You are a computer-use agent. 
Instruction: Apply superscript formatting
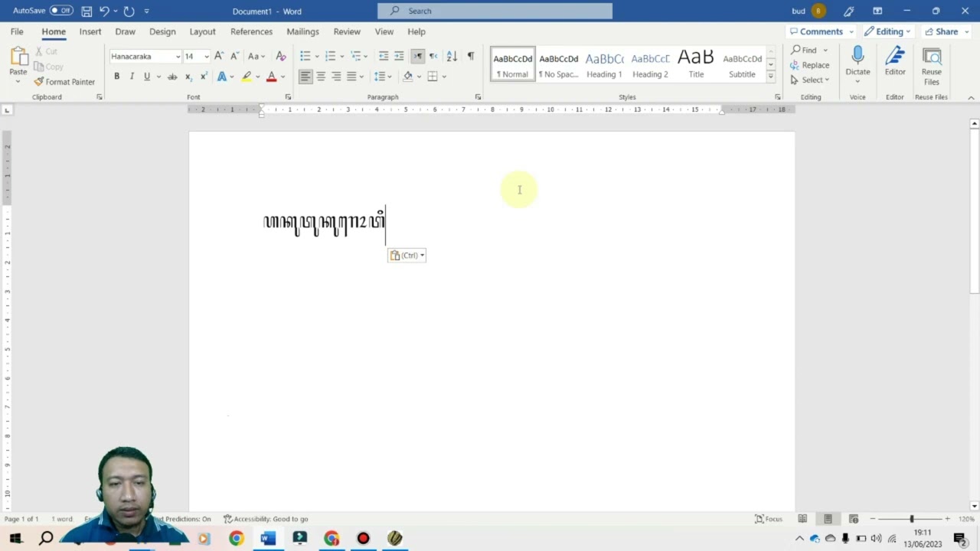[204, 77]
